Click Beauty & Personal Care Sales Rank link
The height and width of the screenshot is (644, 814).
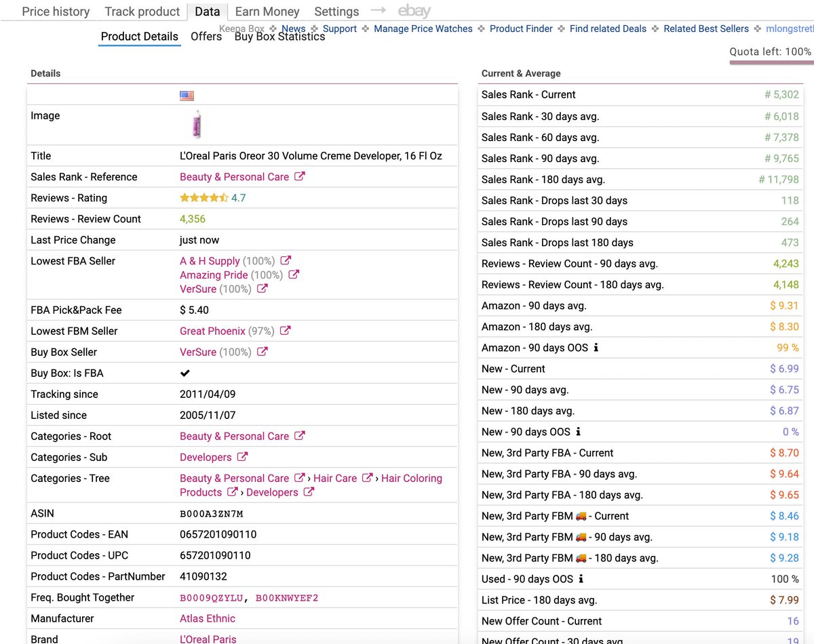[x=234, y=176]
